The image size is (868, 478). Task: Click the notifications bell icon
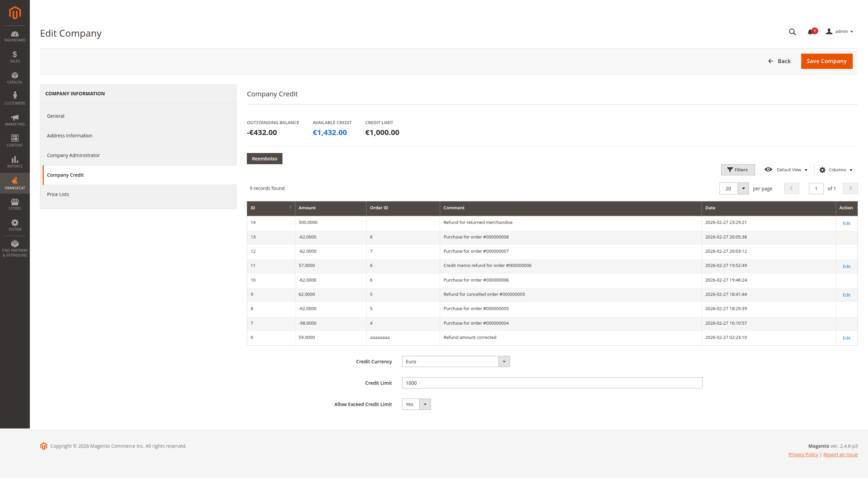coord(810,32)
